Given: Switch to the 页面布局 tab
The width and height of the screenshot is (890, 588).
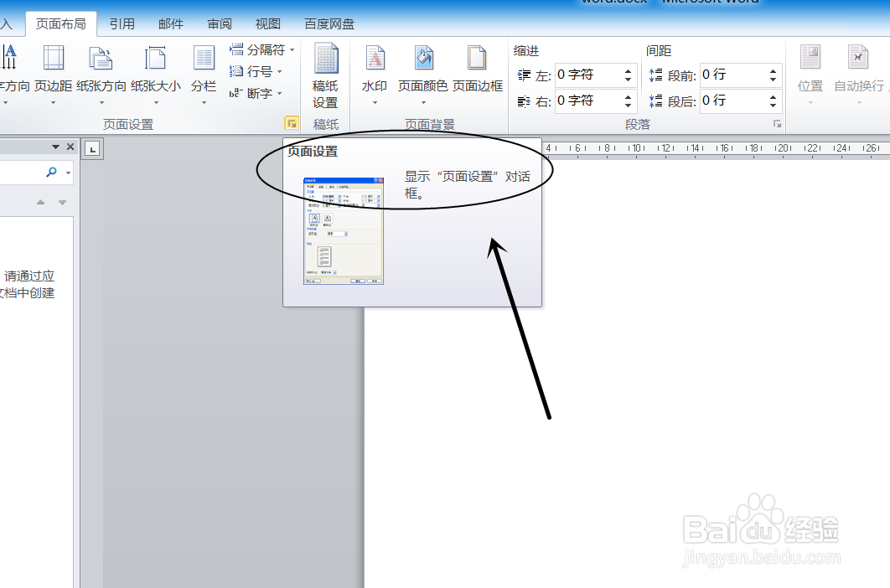Looking at the screenshot, I should pos(60,23).
